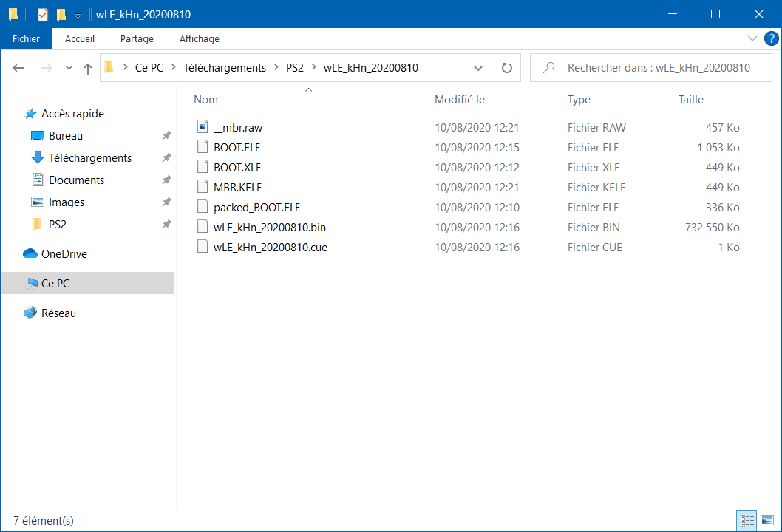Select the wLE_kHn_20200810.cue file icon
This screenshot has width=782, height=532.
[203, 247]
